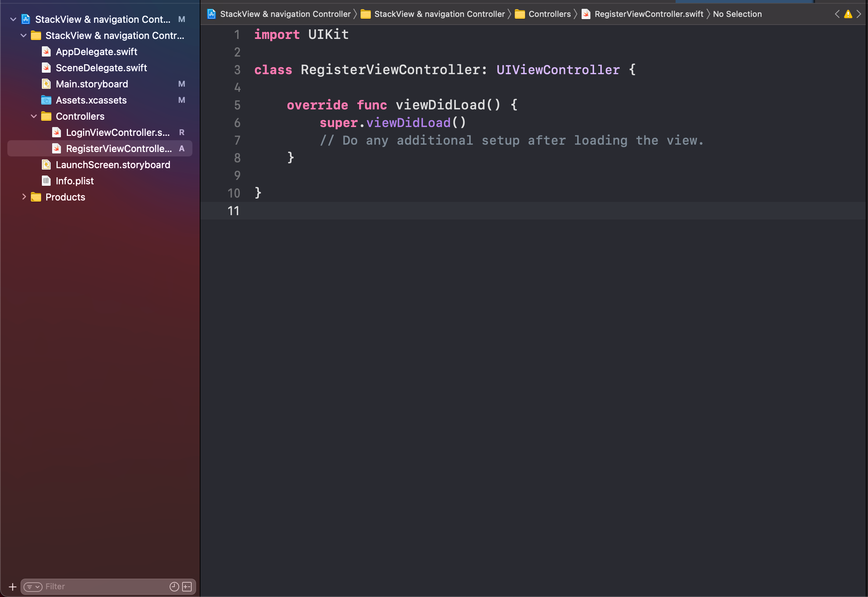Go to previous issue arrow
The width and height of the screenshot is (868, 597).
point(837,14)
